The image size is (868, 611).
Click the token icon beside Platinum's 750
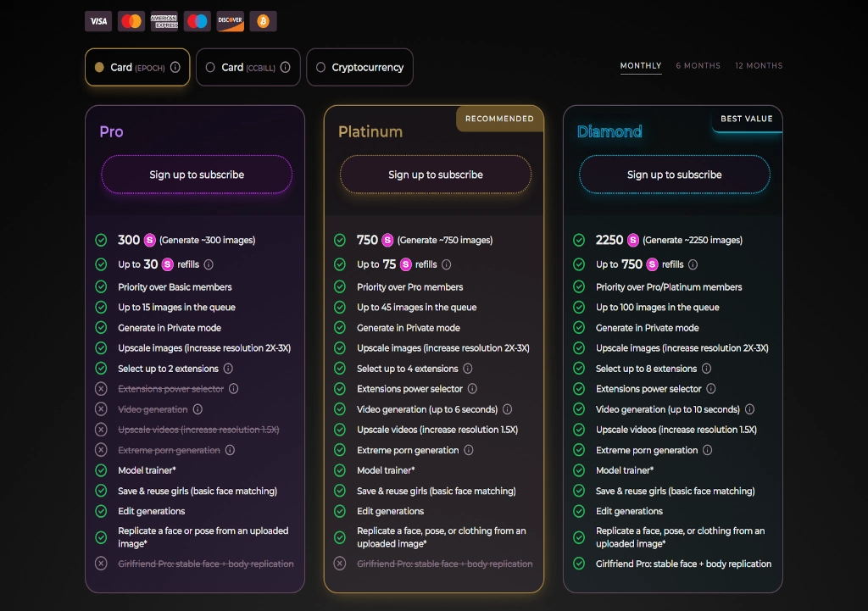(x=388, y=240)
